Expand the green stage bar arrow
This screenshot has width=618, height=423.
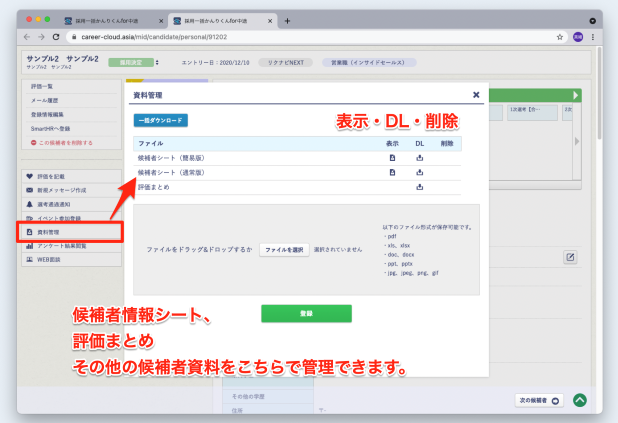[575, 96]
